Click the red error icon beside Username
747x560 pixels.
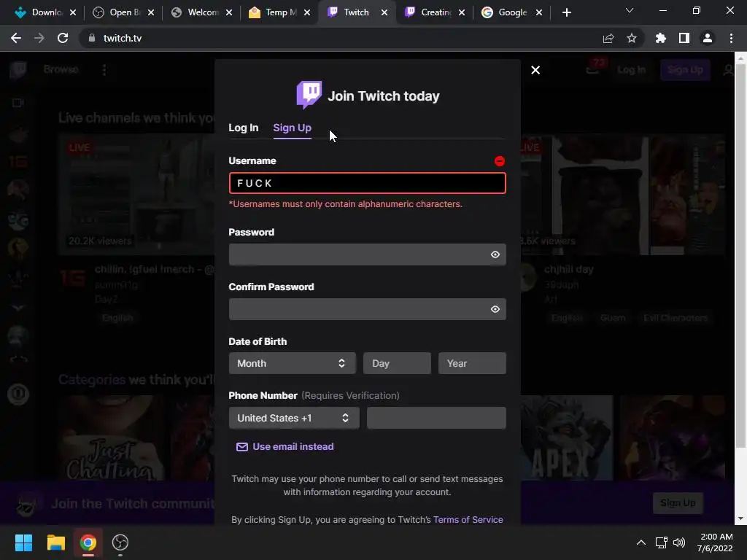click(499, 161)
